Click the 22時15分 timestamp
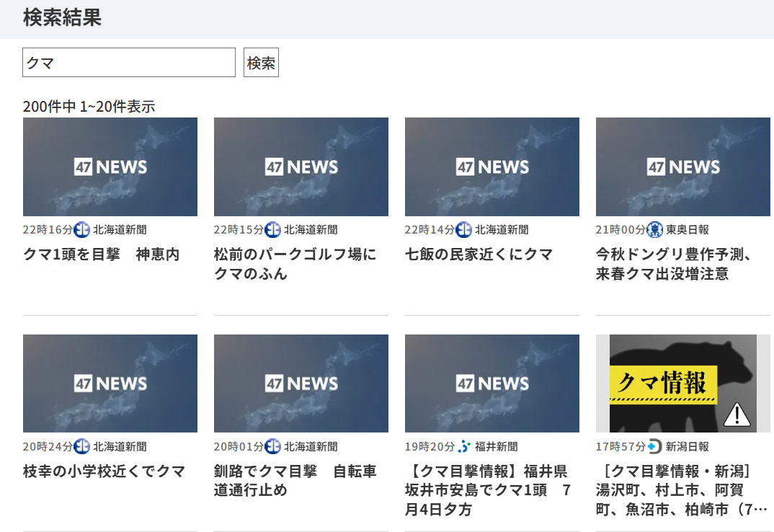This screenshot has height=532, width=774. pyautogui.click(x=239, y=230)
